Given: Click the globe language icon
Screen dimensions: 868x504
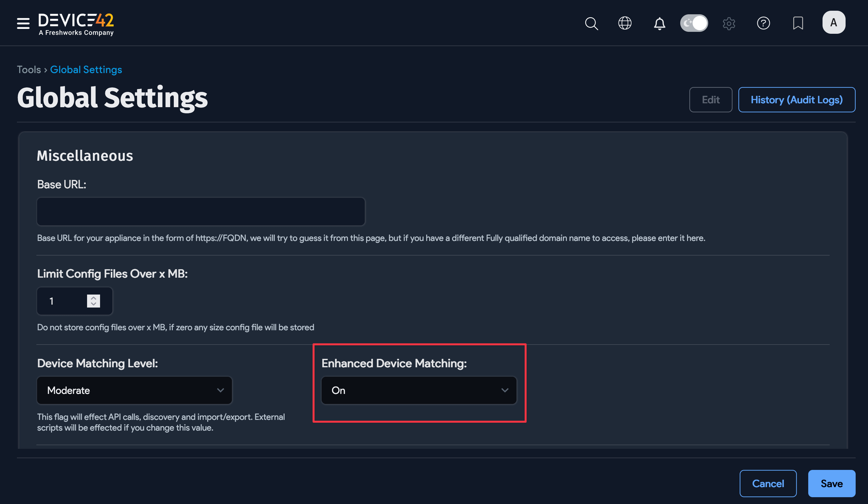Looking at the screenshot, I should tap(625, 23).
